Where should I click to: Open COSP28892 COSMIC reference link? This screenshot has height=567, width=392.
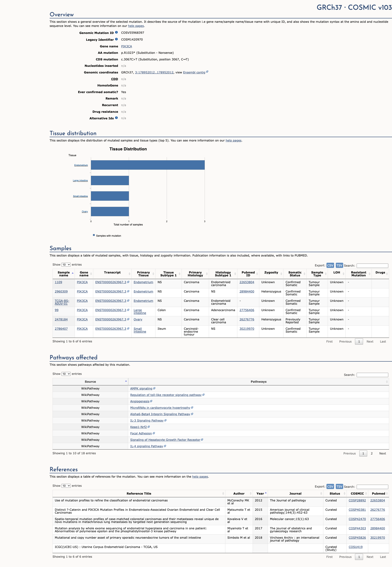point(357,500)
